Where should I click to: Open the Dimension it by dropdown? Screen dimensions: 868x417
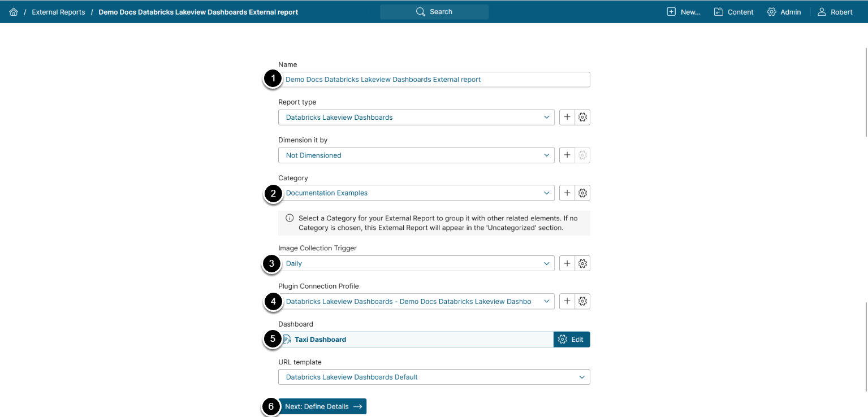[x=416, y=155]
